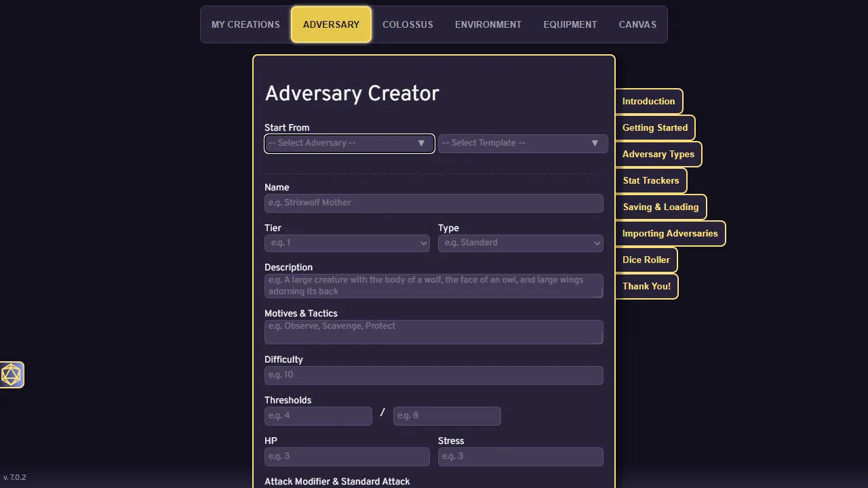Select the EQUIPMENT tab
Screen dimensions: 868x488
570,24
